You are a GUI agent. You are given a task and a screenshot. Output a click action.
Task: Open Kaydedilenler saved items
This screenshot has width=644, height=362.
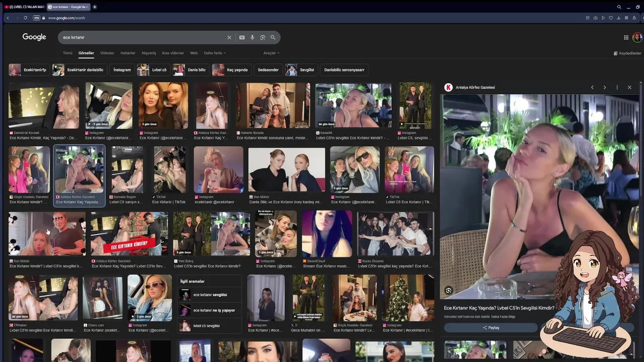[627, 53]
